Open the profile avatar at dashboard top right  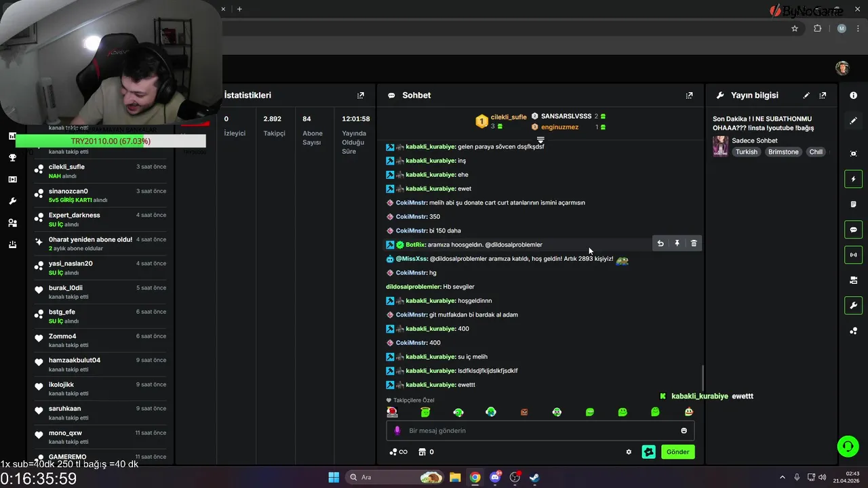click(x=842, y=68)
